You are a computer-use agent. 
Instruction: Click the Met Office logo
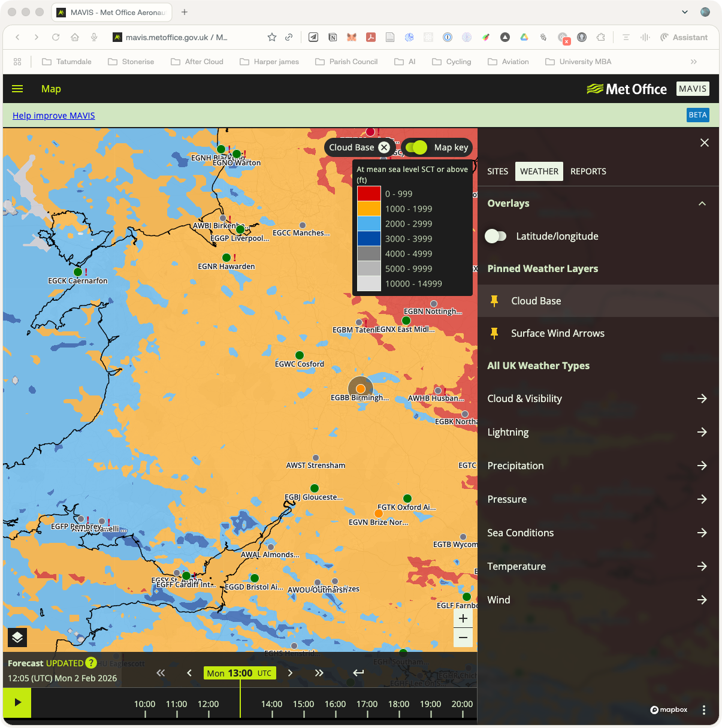point(627,89)
